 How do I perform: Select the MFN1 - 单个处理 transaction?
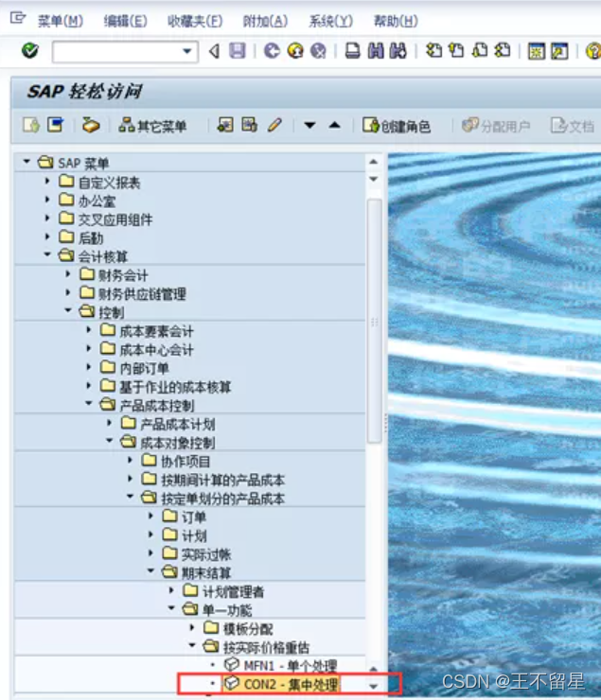291,666
